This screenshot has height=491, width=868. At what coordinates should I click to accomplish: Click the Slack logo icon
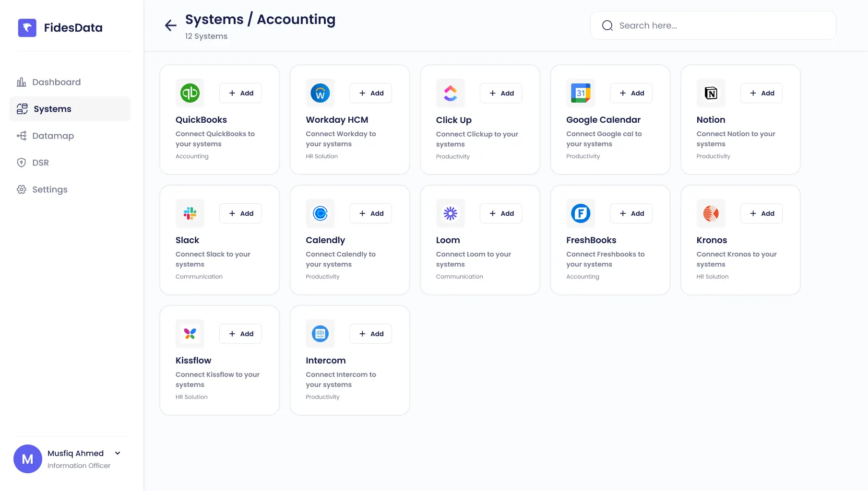point(190,213)
